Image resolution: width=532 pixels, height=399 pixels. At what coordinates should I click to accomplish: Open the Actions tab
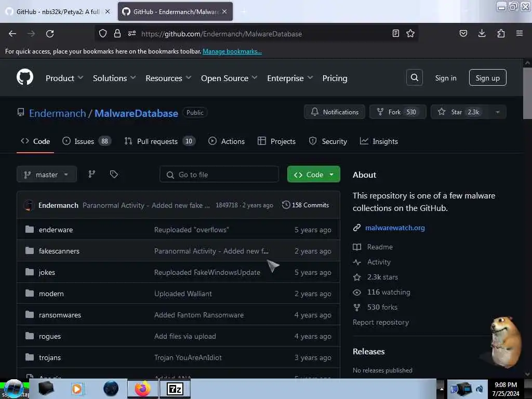pyautogui.click(x=227, y=141)
